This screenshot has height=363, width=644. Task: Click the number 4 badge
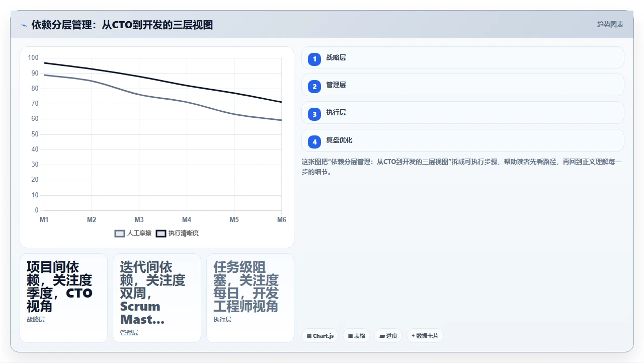pyautogui.click(x=314, y=142)
